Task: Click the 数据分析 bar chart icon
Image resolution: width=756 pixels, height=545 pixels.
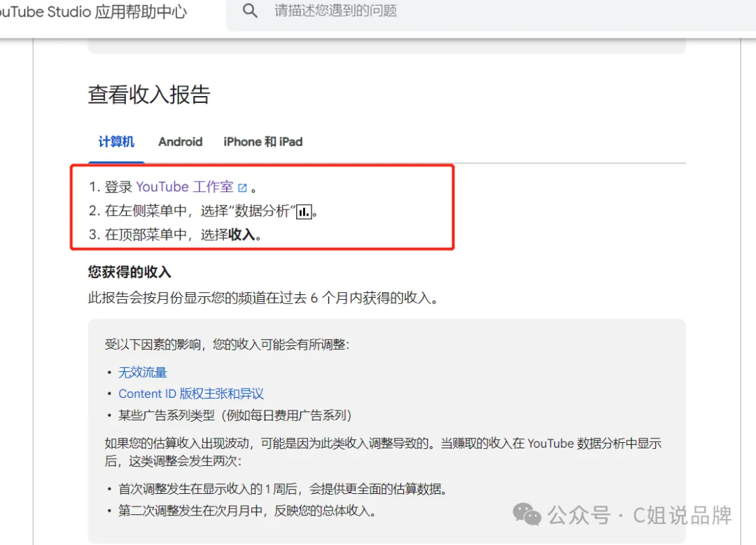Action: pyautogui.click(x=304, y=212)
